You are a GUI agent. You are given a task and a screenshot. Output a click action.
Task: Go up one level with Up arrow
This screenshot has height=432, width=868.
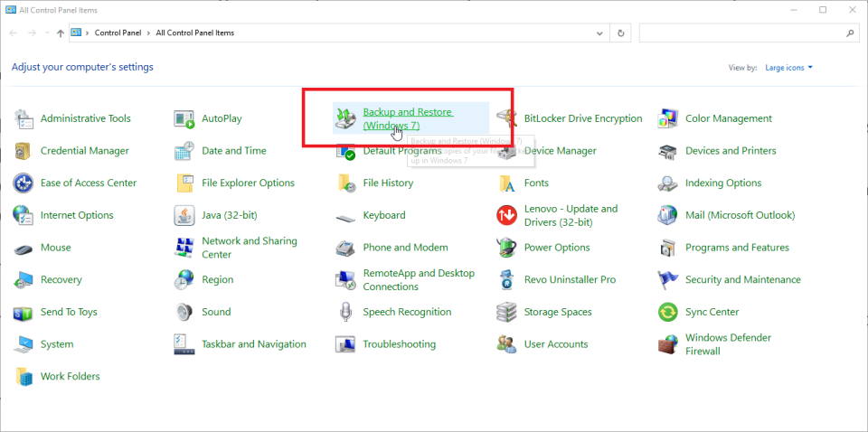[x=61, y=33]
